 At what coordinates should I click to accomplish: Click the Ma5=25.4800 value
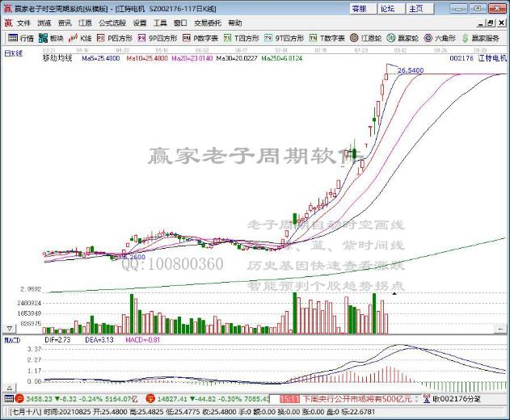click(x=101, y=58)
